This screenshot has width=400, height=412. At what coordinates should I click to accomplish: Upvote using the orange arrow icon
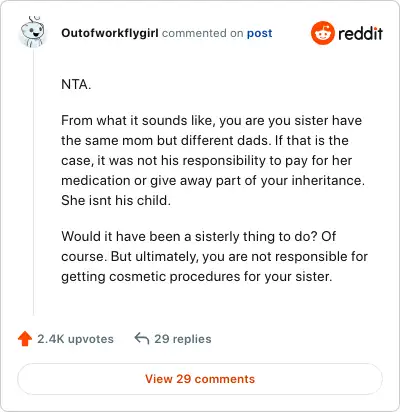[x=25, y=339]
